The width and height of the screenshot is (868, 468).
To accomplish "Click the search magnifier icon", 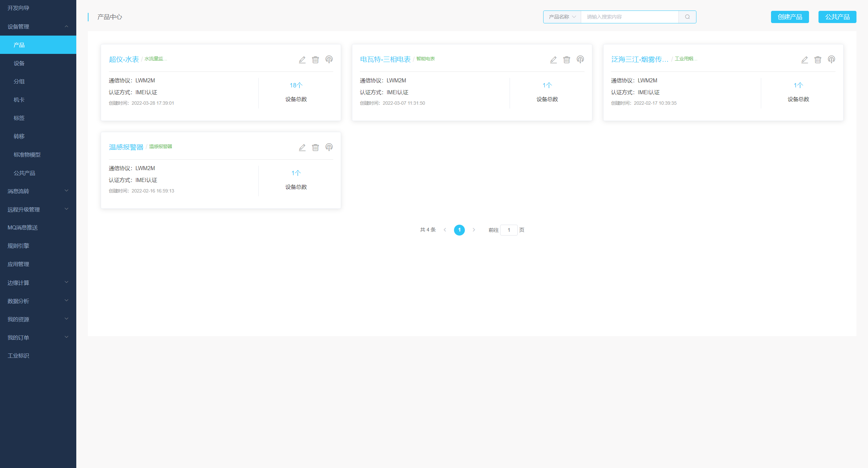I will pyautogui.click(x=687, y=17).
